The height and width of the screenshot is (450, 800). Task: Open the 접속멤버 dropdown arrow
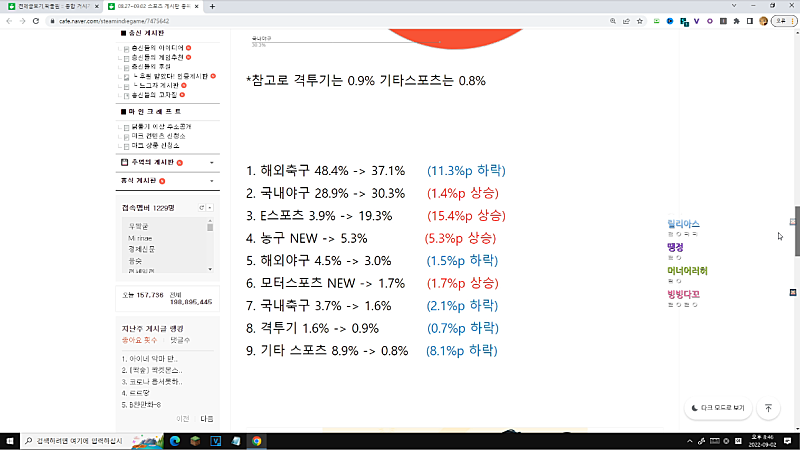tap(210, 208)
